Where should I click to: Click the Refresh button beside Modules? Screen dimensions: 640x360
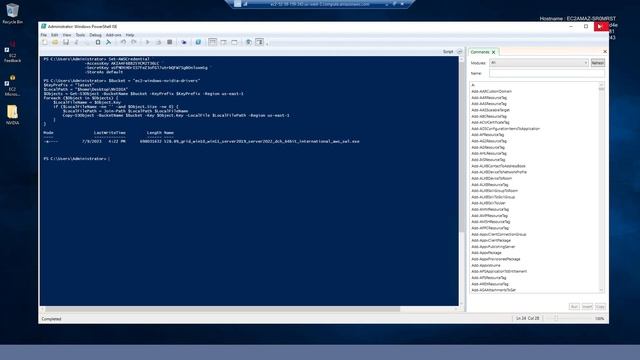598,63
